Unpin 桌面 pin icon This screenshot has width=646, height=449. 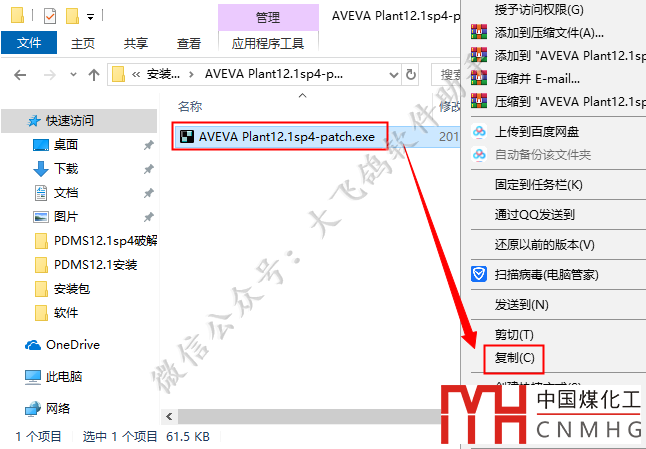point(148,145)
